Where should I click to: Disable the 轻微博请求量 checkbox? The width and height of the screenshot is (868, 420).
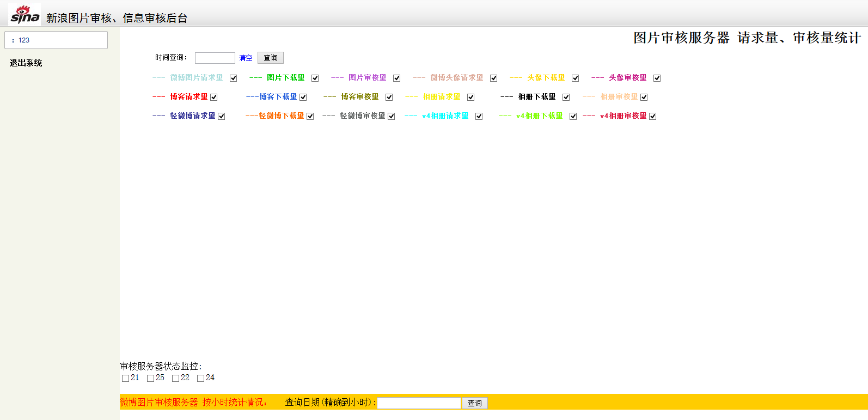[221, 116]
